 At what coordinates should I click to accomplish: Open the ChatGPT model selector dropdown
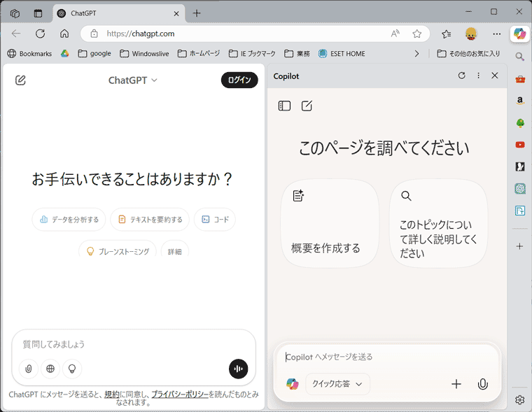(133, 80)
